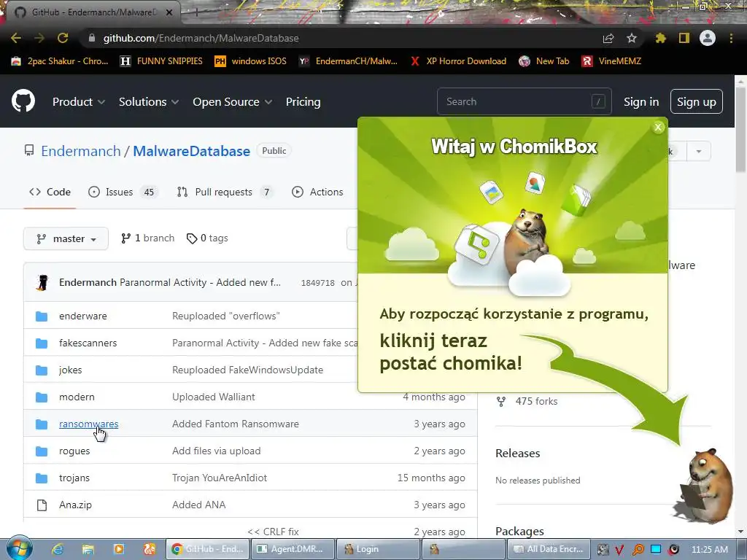Select the Pull requests tab
The image size is (747, 560).
click(225, 192)
